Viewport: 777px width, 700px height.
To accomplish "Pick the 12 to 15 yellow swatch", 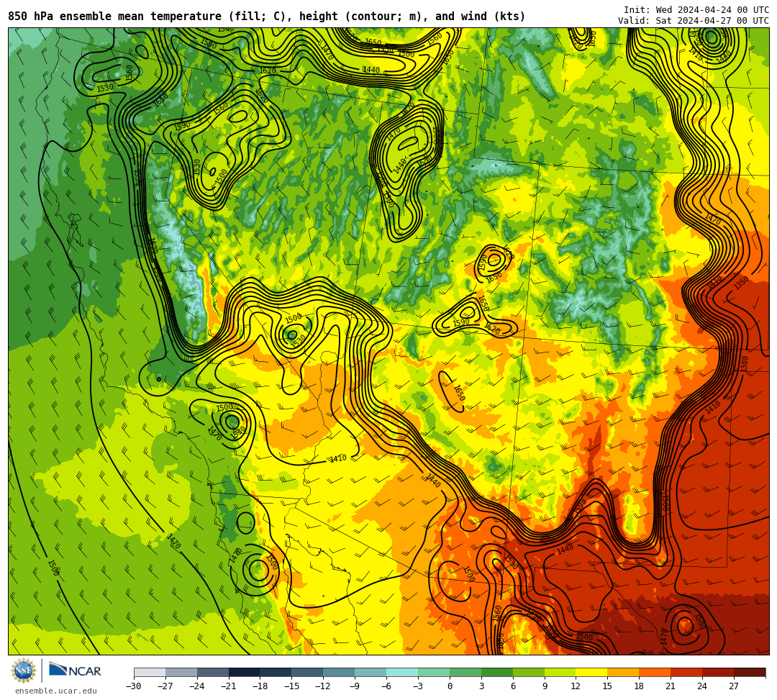I will click(x=592, y=672).
